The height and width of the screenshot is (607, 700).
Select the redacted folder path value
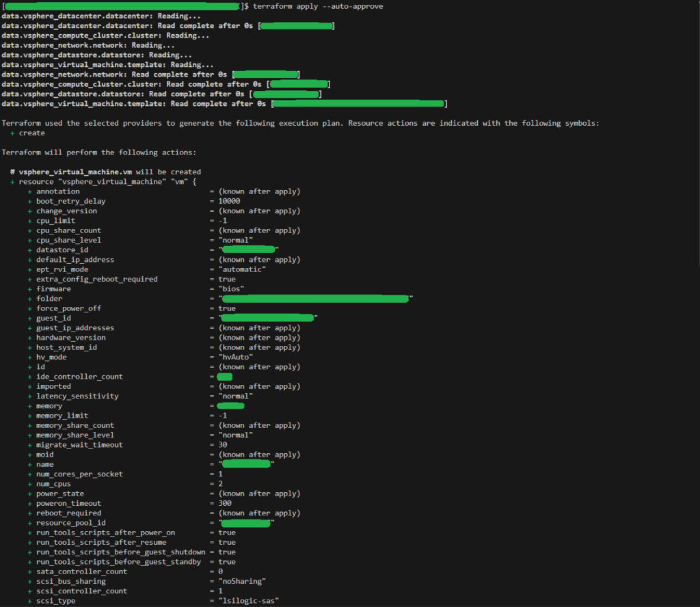314,299
